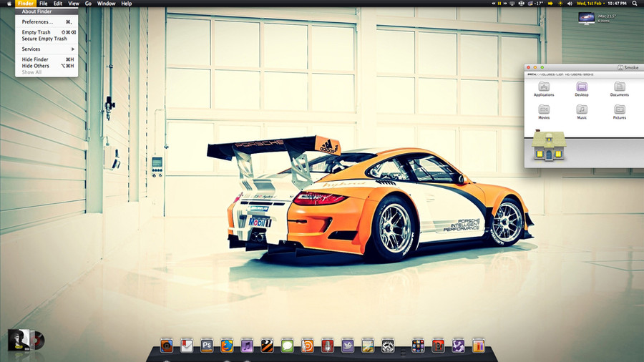This screenshot has height=362, width=644.
Task: Open the photo picture-frame dock icon
Action: point(368,346)
